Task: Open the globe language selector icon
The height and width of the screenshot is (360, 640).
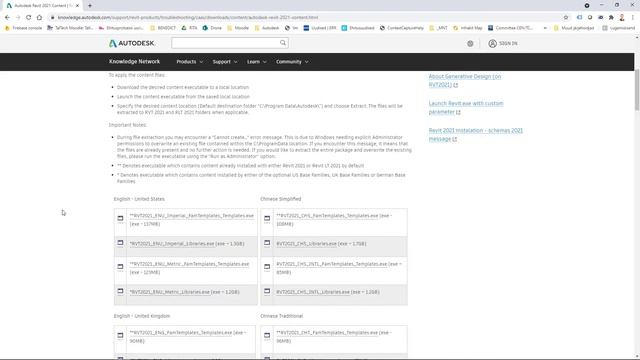Action: [x=470, y=43]
